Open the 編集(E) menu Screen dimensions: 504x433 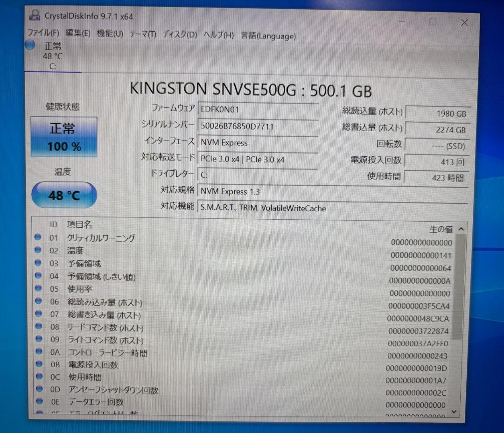pyautogui.click(x=77, y=33)
